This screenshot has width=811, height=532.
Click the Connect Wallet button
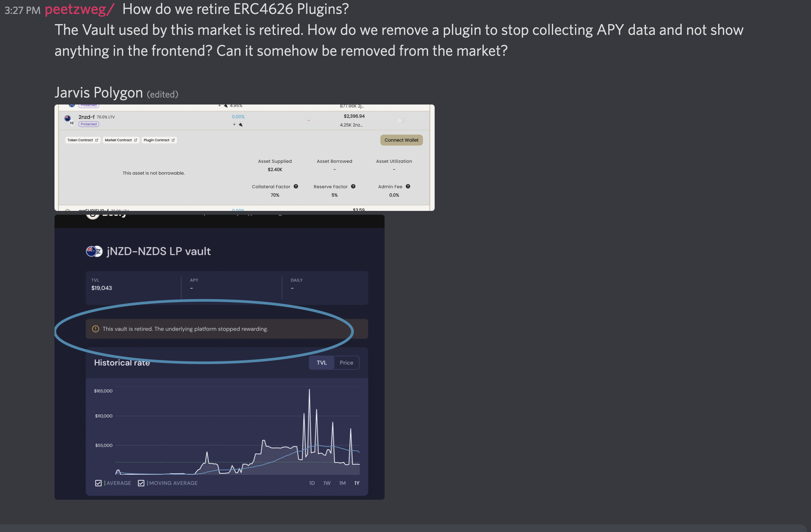tap(401, 140)
